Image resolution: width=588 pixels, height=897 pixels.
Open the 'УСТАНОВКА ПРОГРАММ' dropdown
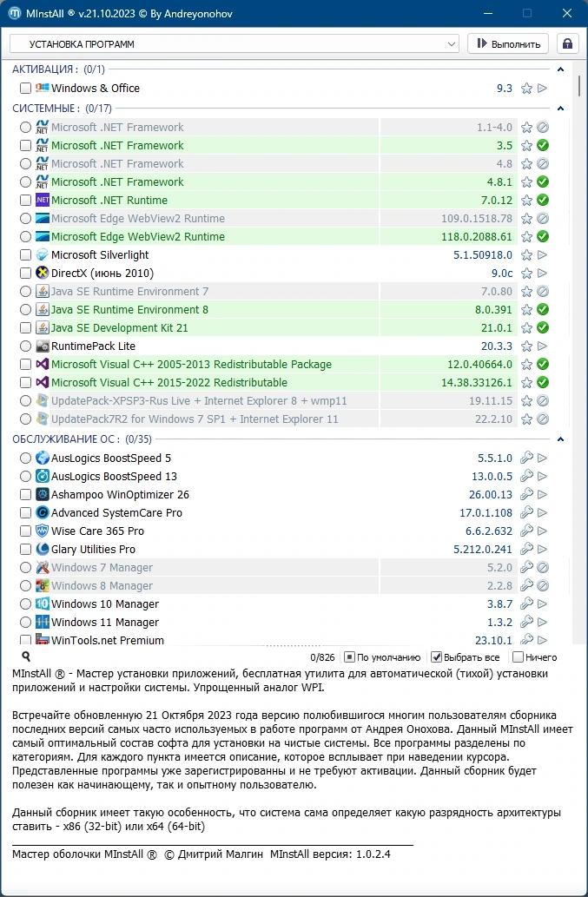pyautogui.click(x=234, y=44)
